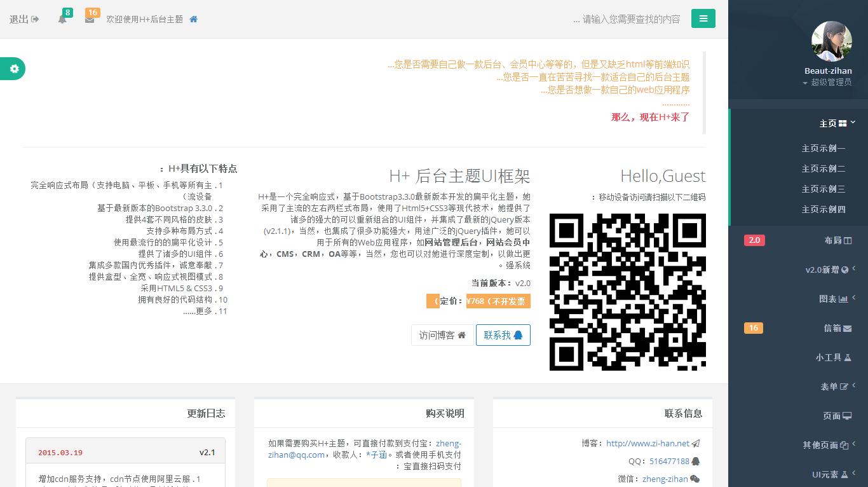Image resolution: width=868 pixels, height=487 pixels.
Task: Toggle sidebar with green hamburger button
Action: click(x=703, y=18)
